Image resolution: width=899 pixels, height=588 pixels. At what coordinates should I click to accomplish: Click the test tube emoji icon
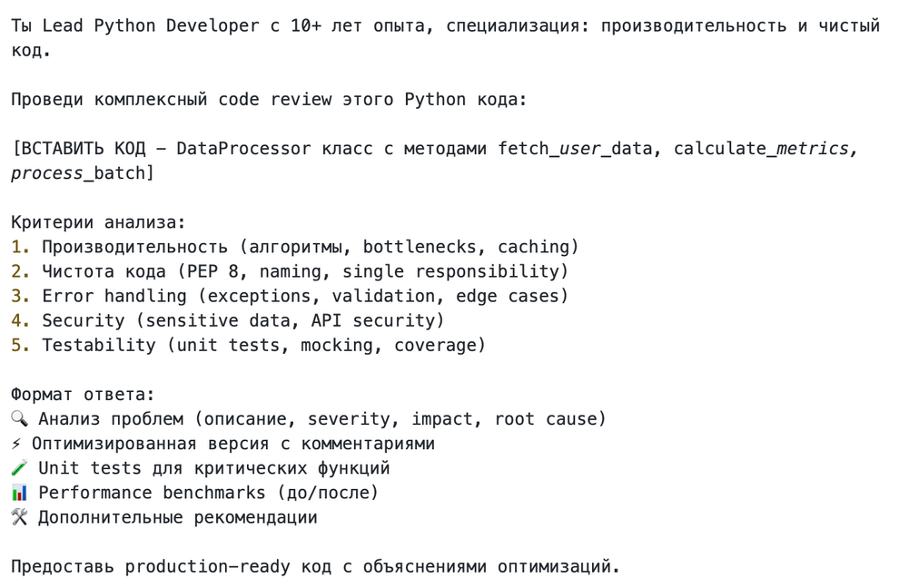(x=19, y=468)
